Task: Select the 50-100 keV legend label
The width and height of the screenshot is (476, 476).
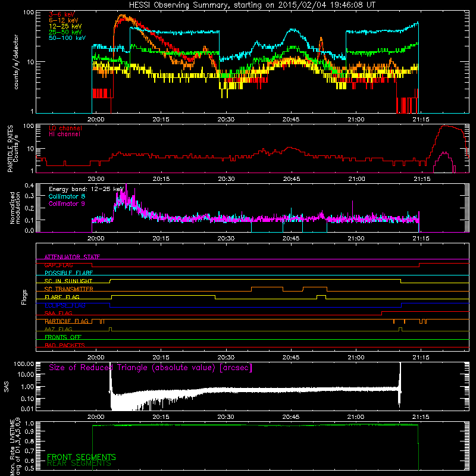Action: [67, 38]
